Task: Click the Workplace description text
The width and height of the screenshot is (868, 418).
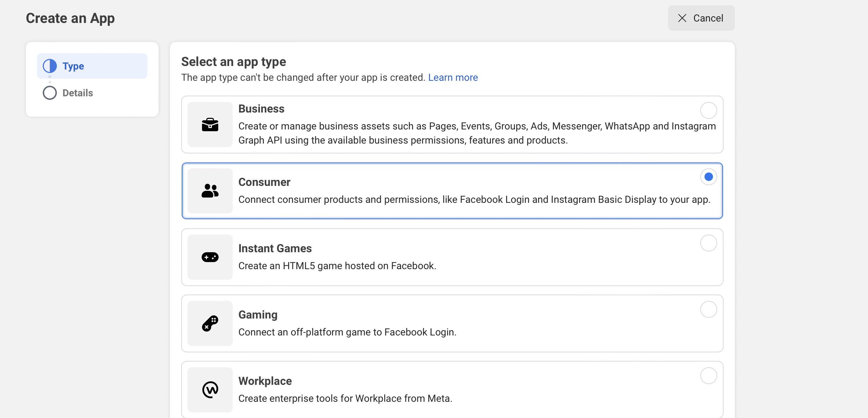Action: pyautogui.click(x=345, y=398)
